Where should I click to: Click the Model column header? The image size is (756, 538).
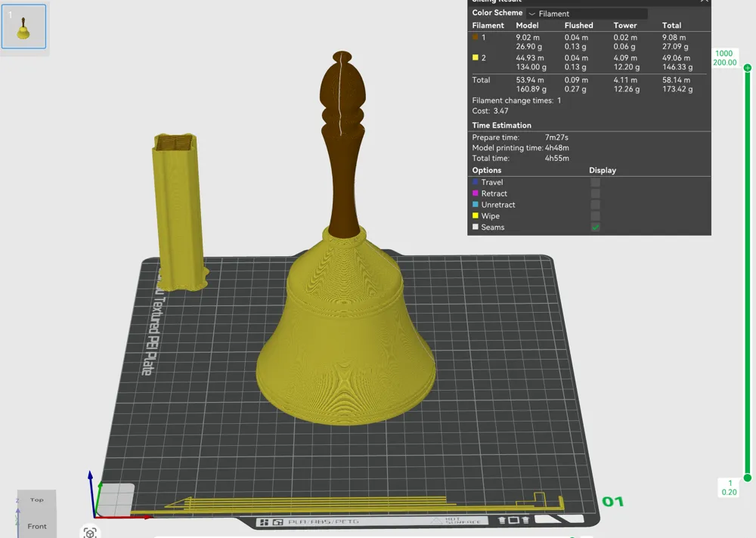point(527,25)
